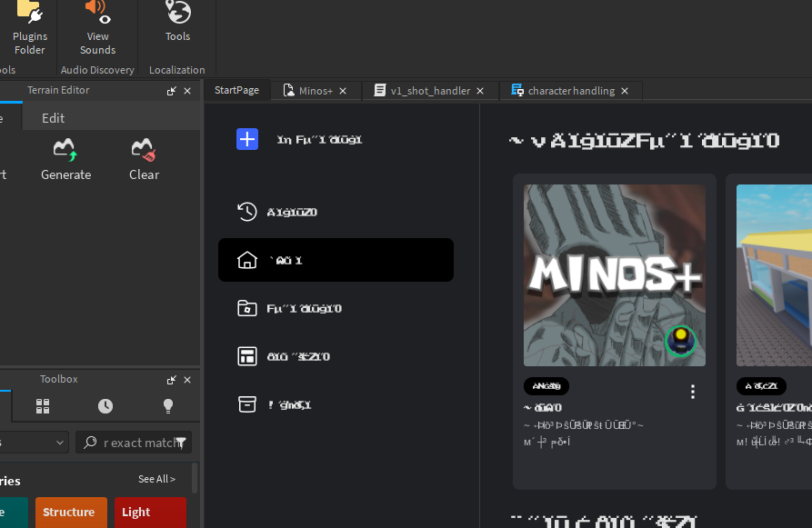
Task: Open the Localization Tools
Action: (x=176, y=23)
